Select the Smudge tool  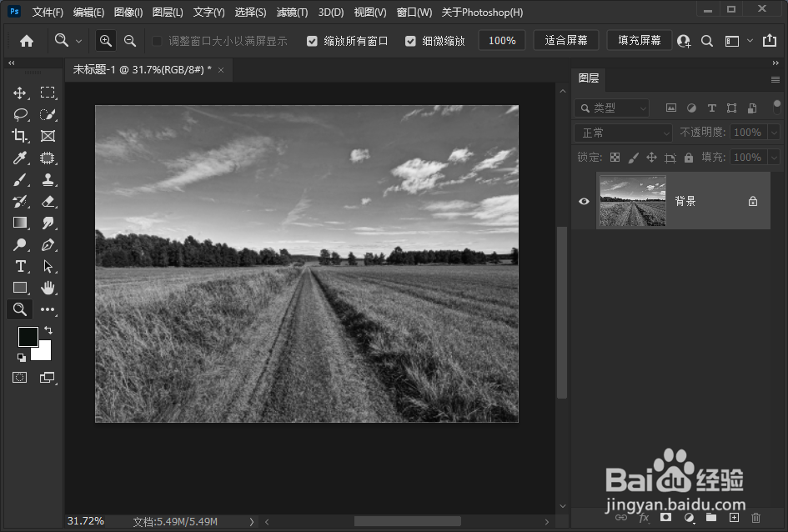[x=48, y=223]
